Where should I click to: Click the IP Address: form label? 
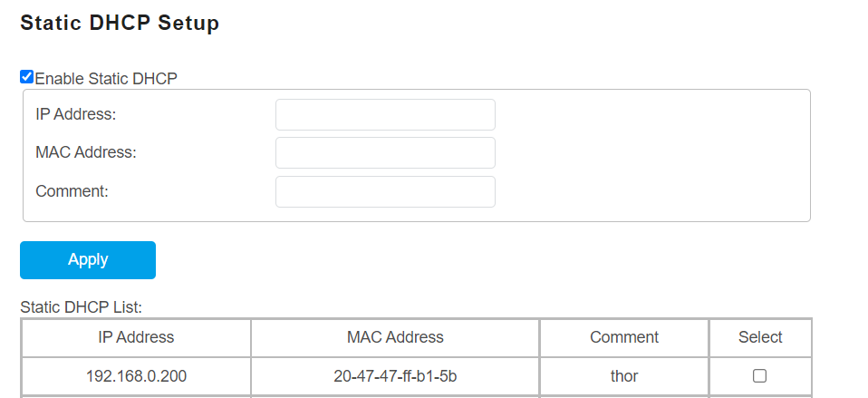76,114
